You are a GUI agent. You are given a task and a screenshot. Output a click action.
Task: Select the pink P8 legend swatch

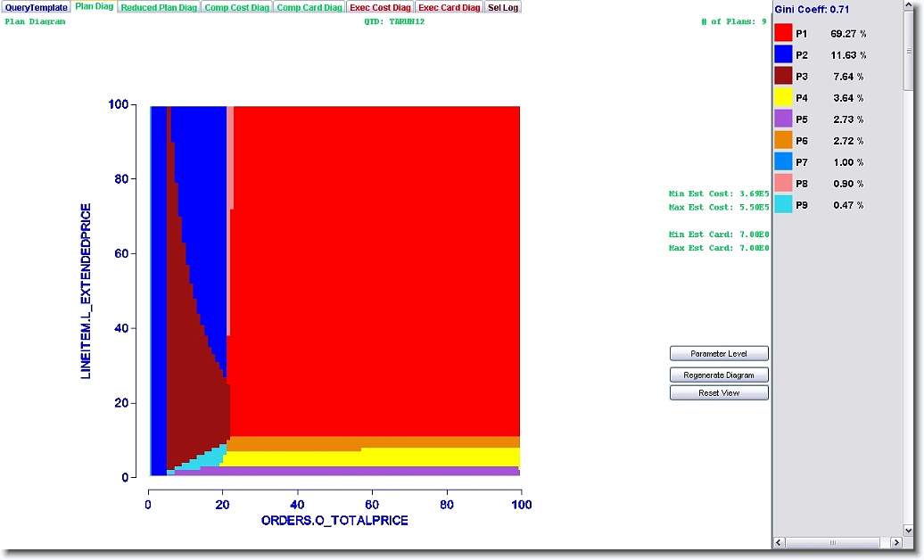pos(783,183)
